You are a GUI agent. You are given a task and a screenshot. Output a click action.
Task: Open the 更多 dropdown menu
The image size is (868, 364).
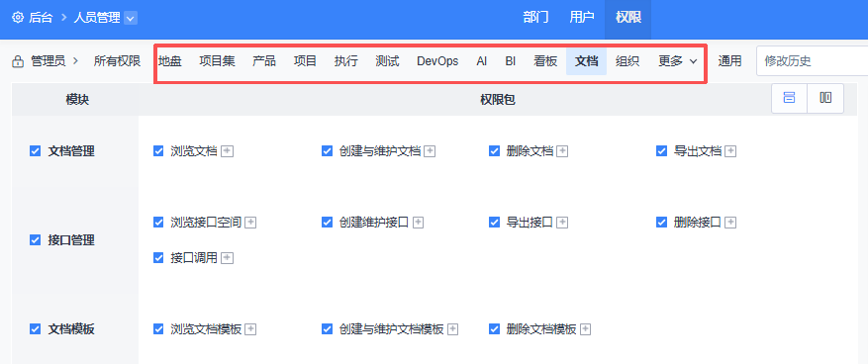(677, 61)
